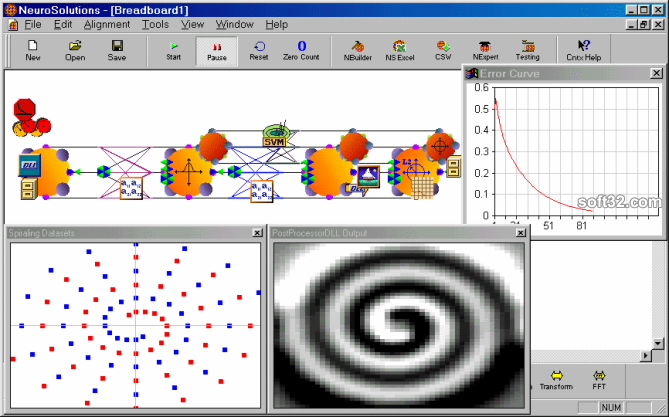This screenshot has height=417, width=669.
Task: Reset the network with Reset button
Action: pos(259,50)
